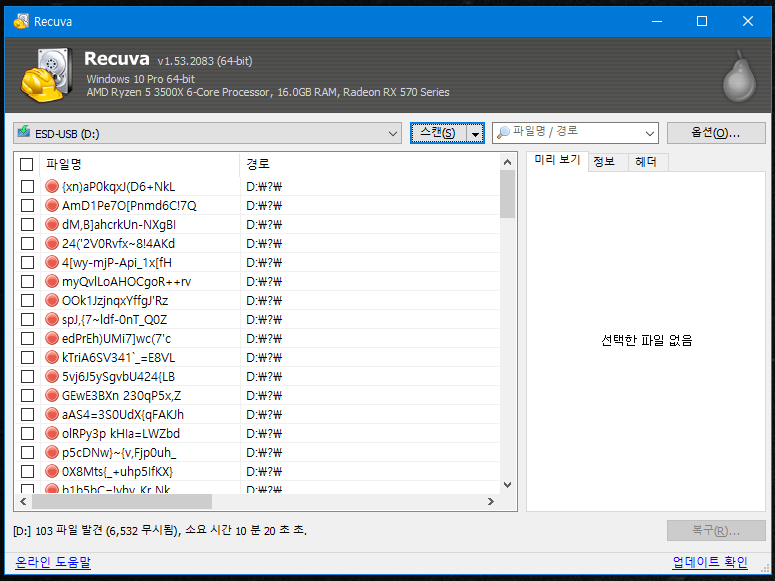
Task: Click the red dot beside p5cDNw}~{v,Fjp0uh_
Action: [x=52, y=452]
